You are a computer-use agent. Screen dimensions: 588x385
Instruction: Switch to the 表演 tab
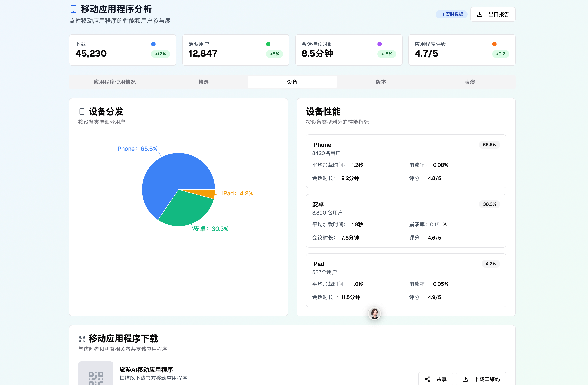coord(469,82)
